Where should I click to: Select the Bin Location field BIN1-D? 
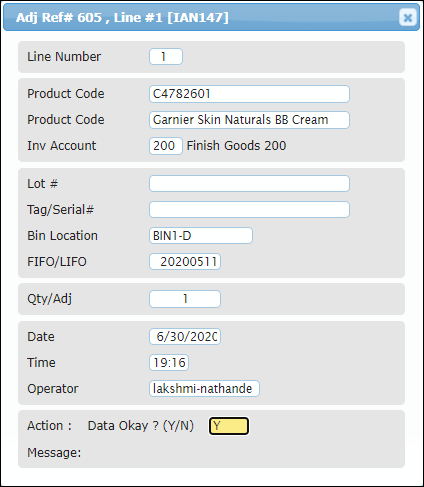201,236
